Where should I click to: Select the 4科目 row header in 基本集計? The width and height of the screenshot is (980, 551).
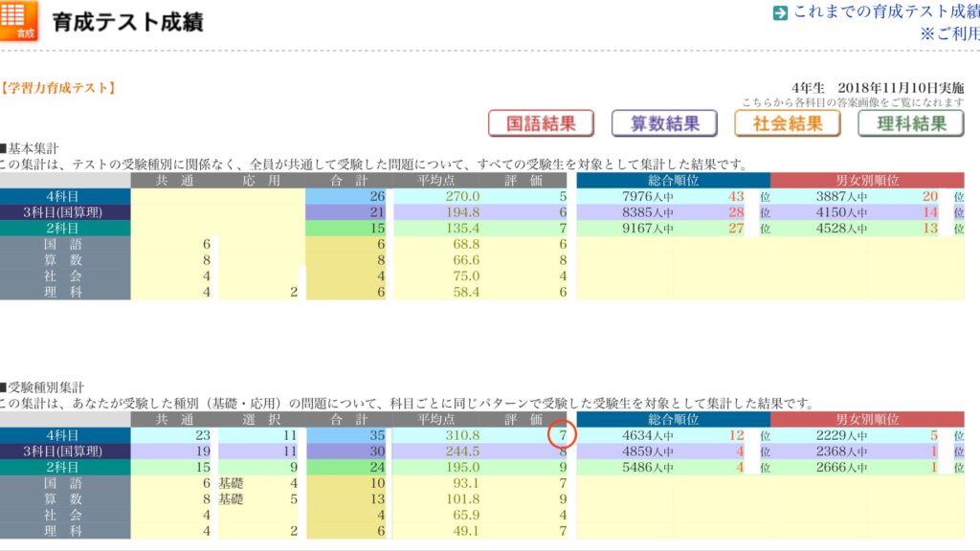pos(65,196)
